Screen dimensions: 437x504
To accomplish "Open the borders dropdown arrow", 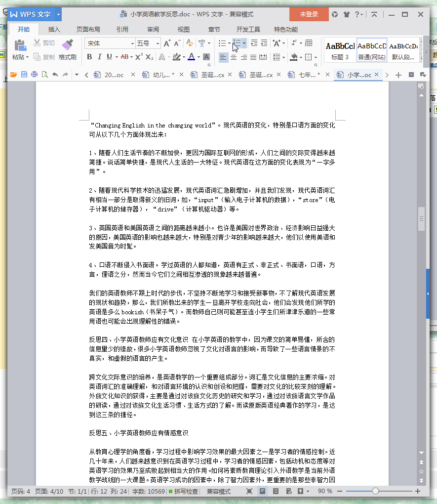I will point(316,57).
